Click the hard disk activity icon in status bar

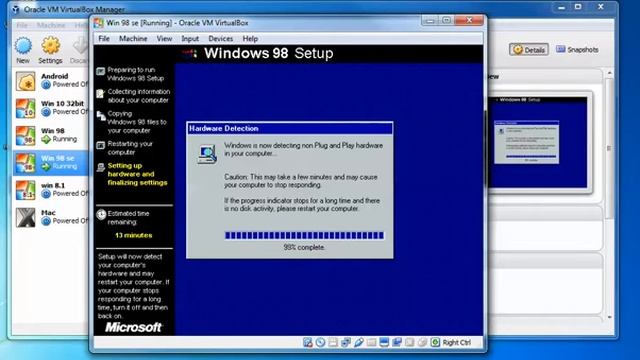(x=308, y=342)
